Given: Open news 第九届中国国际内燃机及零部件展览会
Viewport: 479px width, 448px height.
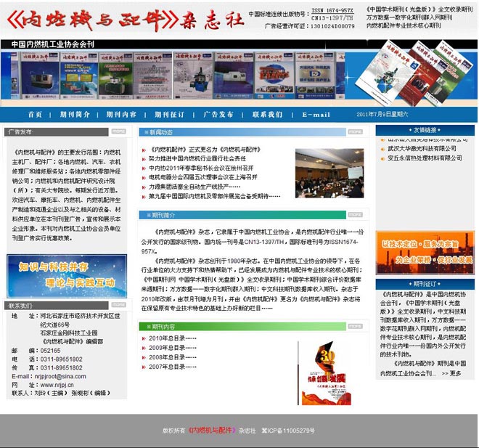Looking at the screenshot, I should (x=214, y=196).
